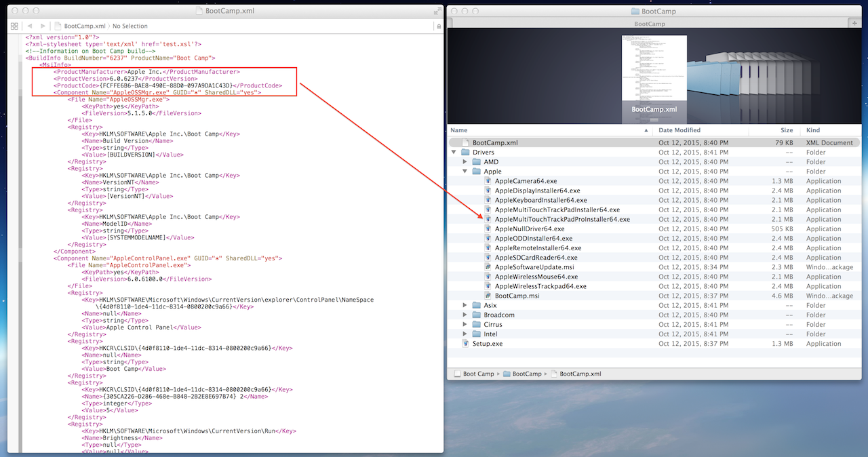This screenshot has width=868, height=457.
Task: Click the BootCamp.msi installer package icon
Action: coord(488,296)
